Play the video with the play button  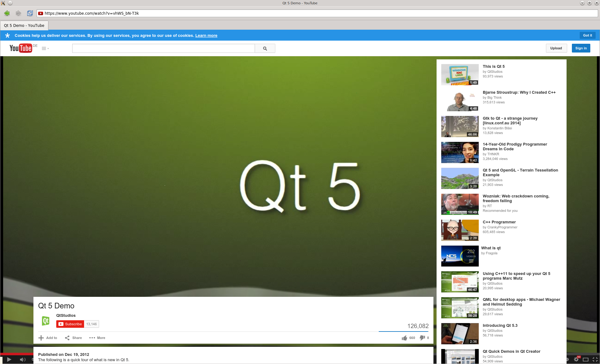(x=9, y=360)
